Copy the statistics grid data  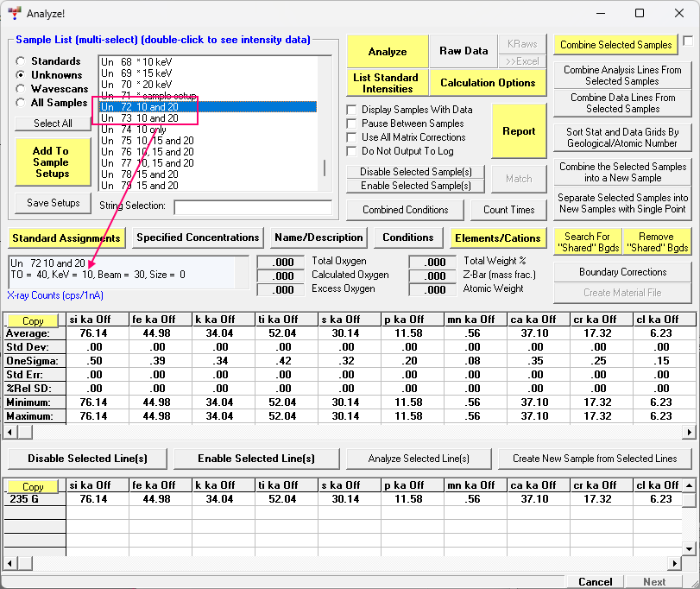33,321
